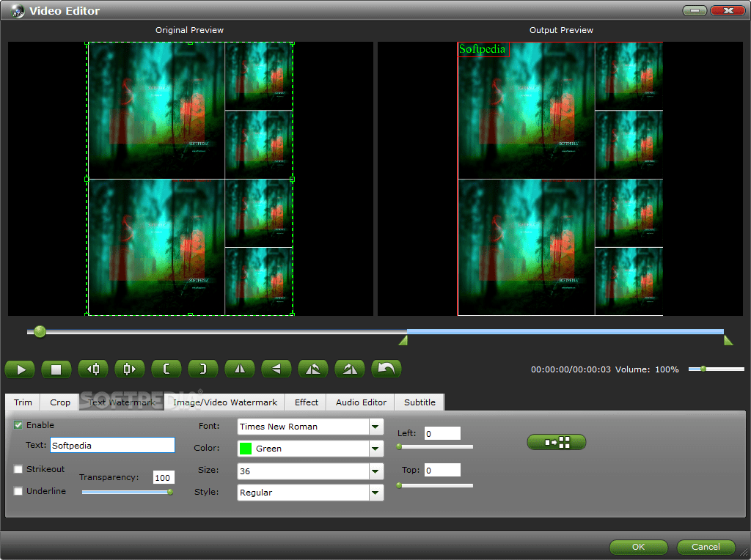This screenshot has height=560, width=751.
Task: Click the apply-to-all green button
Action: pos(557,442)
